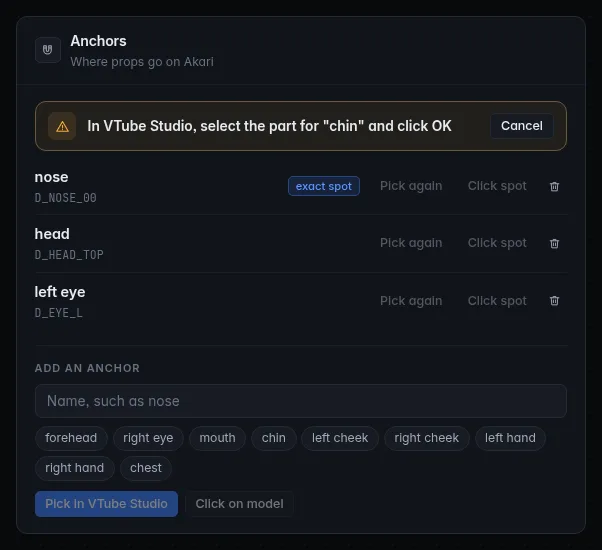Click Pick again for left eye anchor
The height and width of the screenshot is (550, 602).
(x=411, y=301)
